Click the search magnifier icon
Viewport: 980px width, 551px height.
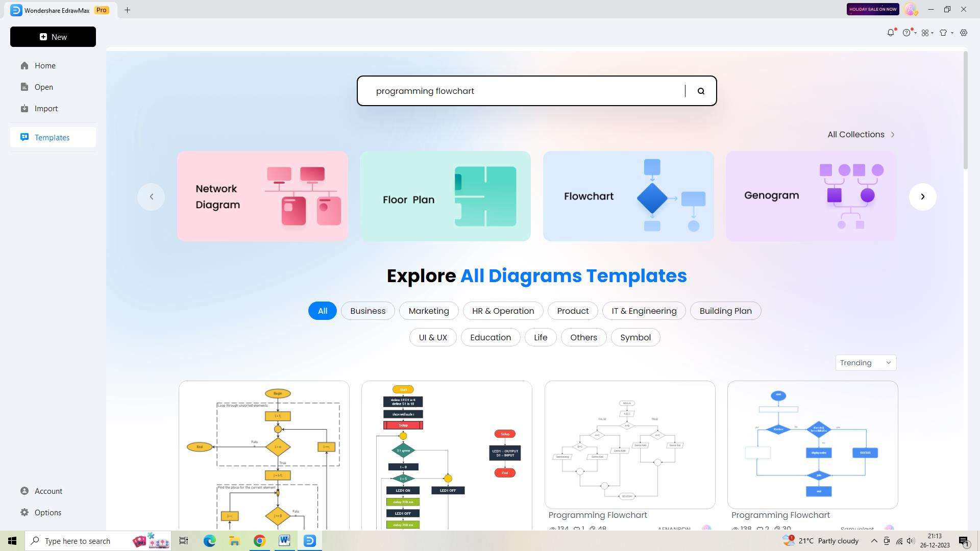click(x=701, y=90)
